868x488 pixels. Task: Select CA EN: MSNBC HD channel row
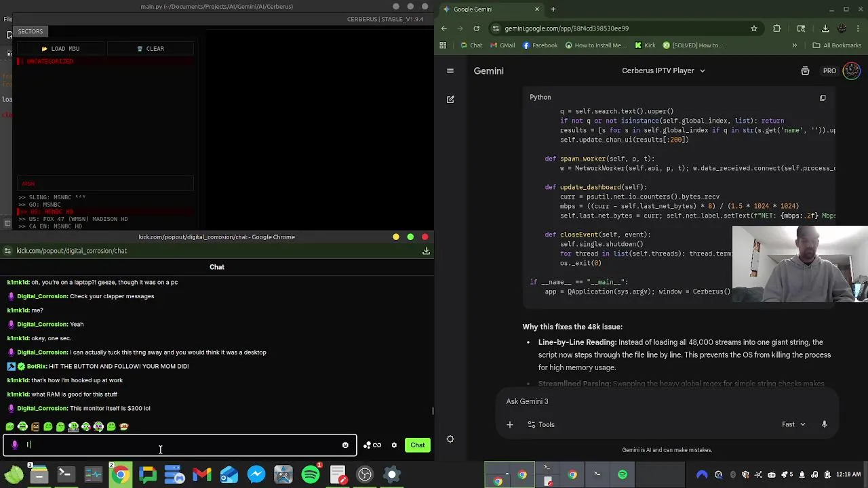(x=105, y=226)
